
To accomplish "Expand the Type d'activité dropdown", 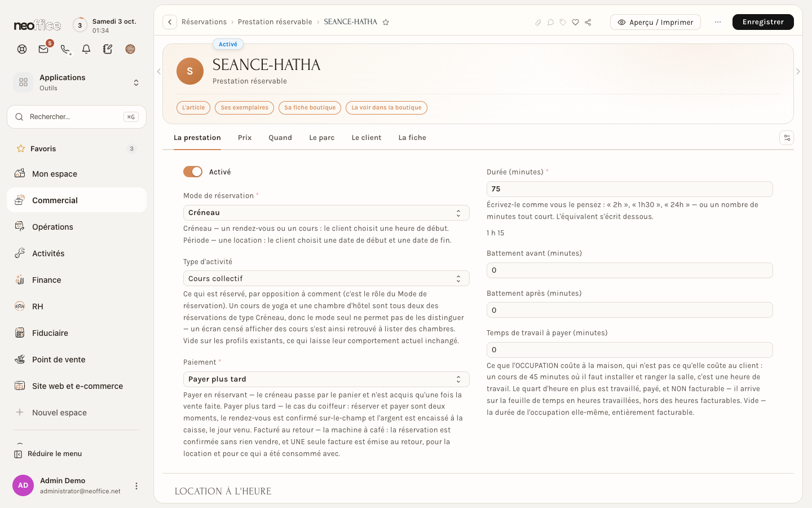I will click(x=326, y=278).
